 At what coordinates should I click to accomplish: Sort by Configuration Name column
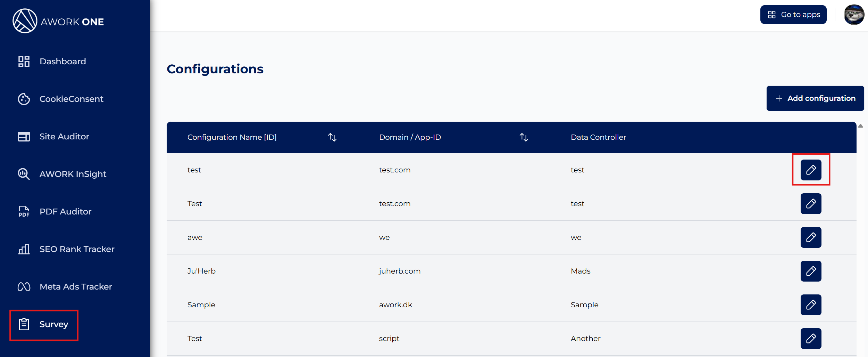coord(332,137)
